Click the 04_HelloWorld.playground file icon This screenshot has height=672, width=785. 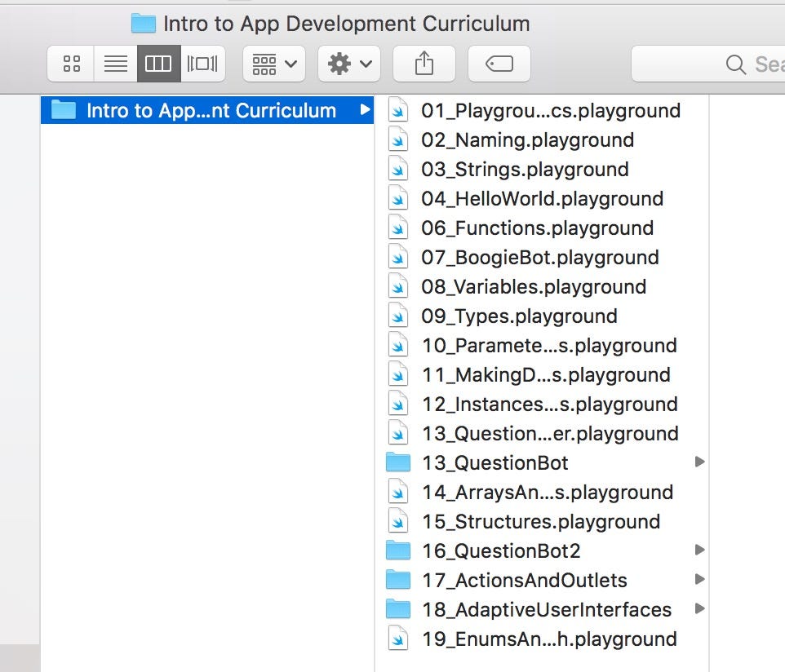coord(397,198)
